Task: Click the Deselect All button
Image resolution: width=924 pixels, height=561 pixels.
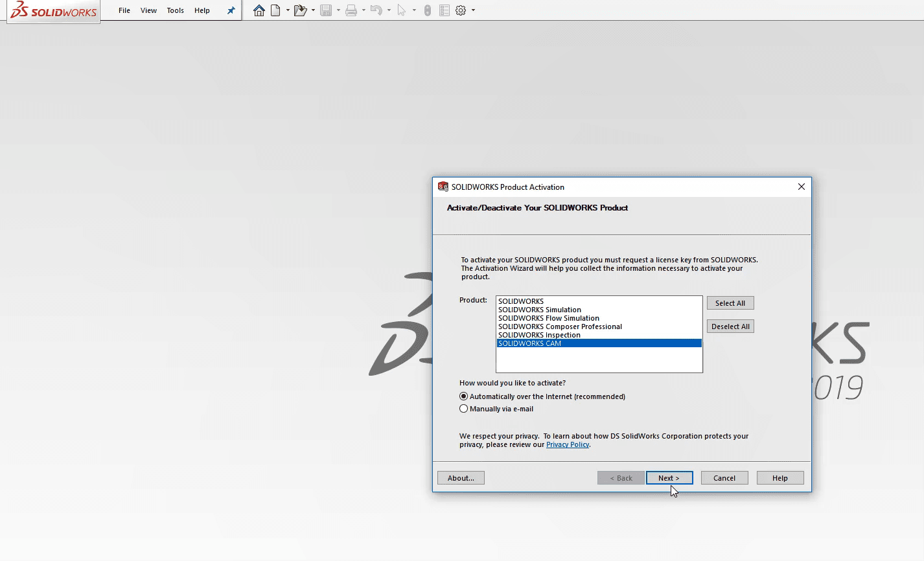Action: click(x=730, y=326)
